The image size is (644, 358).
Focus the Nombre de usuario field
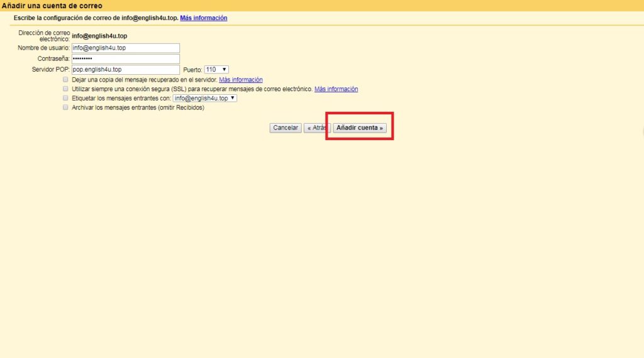coord(126,48)
